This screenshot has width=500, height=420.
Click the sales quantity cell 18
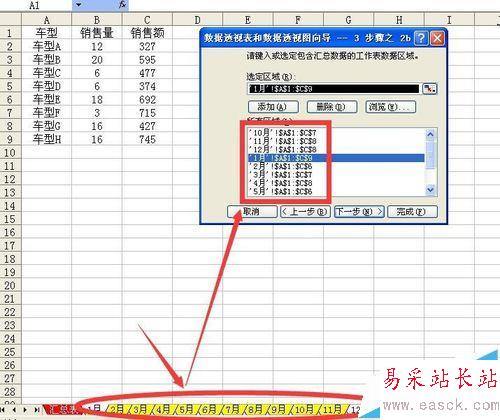tap(97, 100)
